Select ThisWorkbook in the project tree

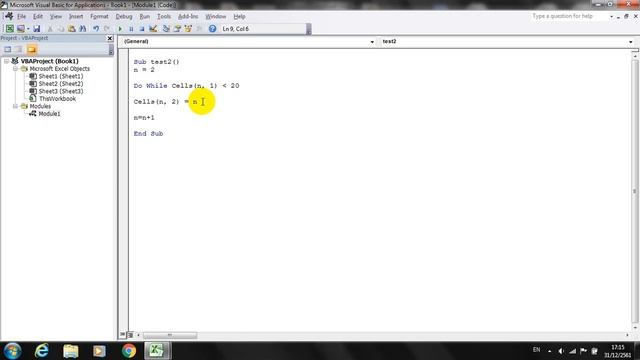click(x=57, y=99)
